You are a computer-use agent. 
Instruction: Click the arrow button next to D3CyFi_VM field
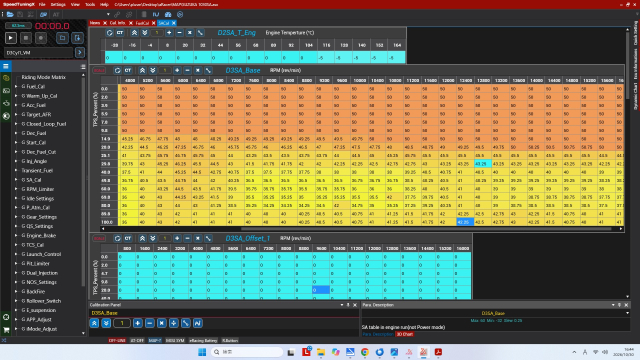[x=80, y=52]
